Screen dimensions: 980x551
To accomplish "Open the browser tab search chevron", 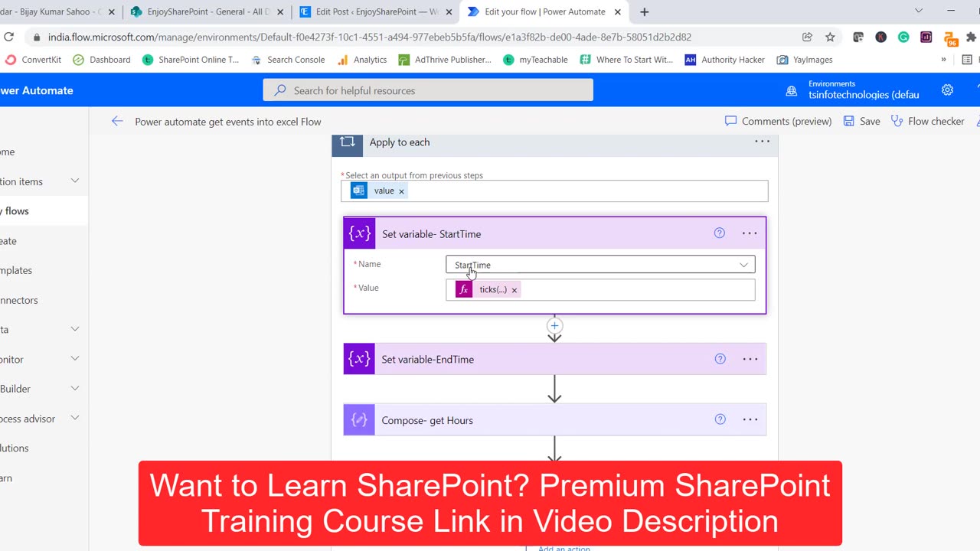I will 919,11.
